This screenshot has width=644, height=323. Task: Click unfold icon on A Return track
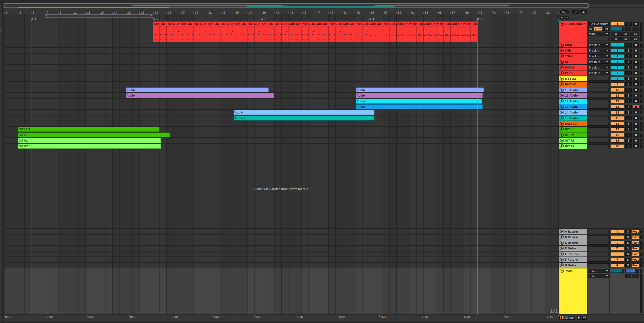pyautogui.click(x=562, y=232)
